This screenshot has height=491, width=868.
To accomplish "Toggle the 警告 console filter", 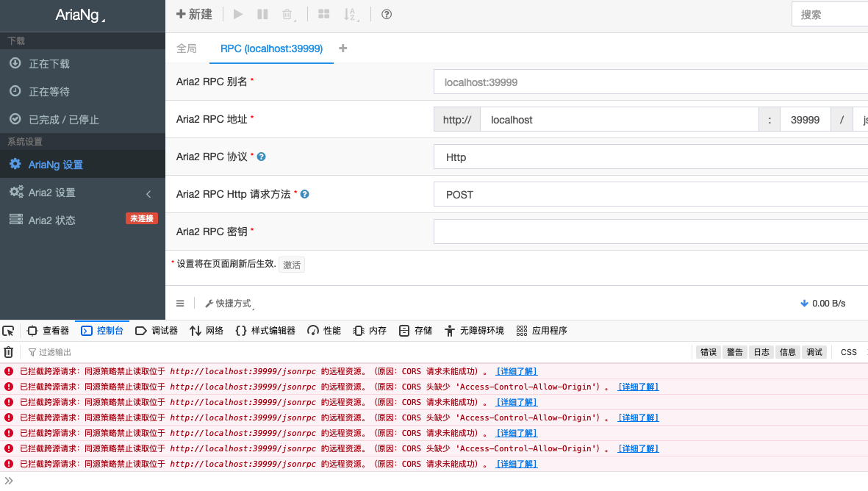I will click(734, 351).
